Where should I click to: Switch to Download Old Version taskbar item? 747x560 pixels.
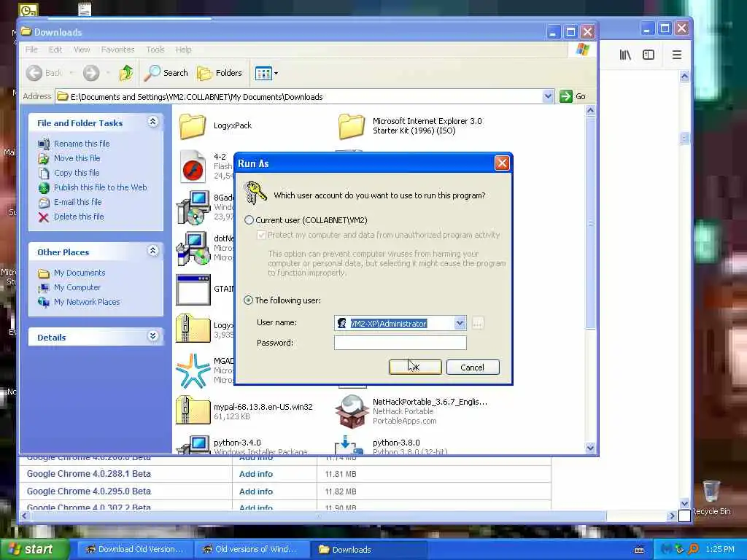tap(135, 549)
